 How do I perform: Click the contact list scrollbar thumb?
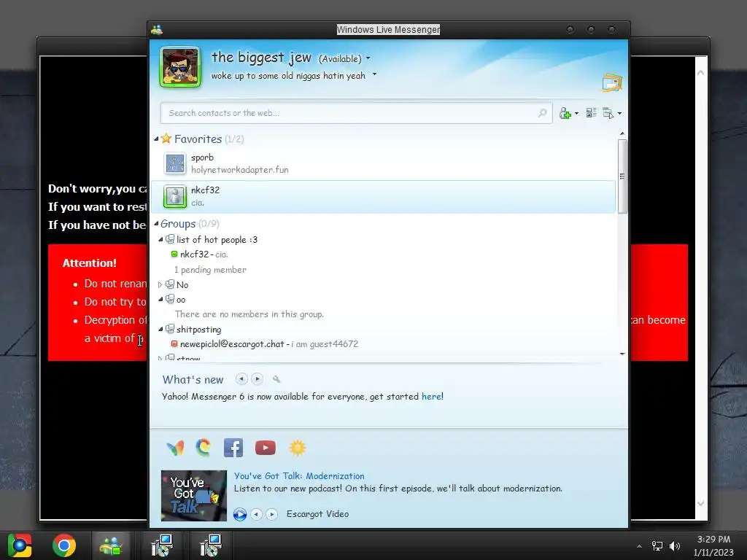(622, 176)
